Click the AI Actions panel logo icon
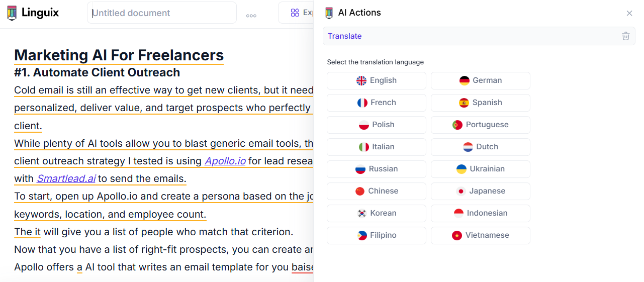 pyautogui.click(x=329, y=13)
